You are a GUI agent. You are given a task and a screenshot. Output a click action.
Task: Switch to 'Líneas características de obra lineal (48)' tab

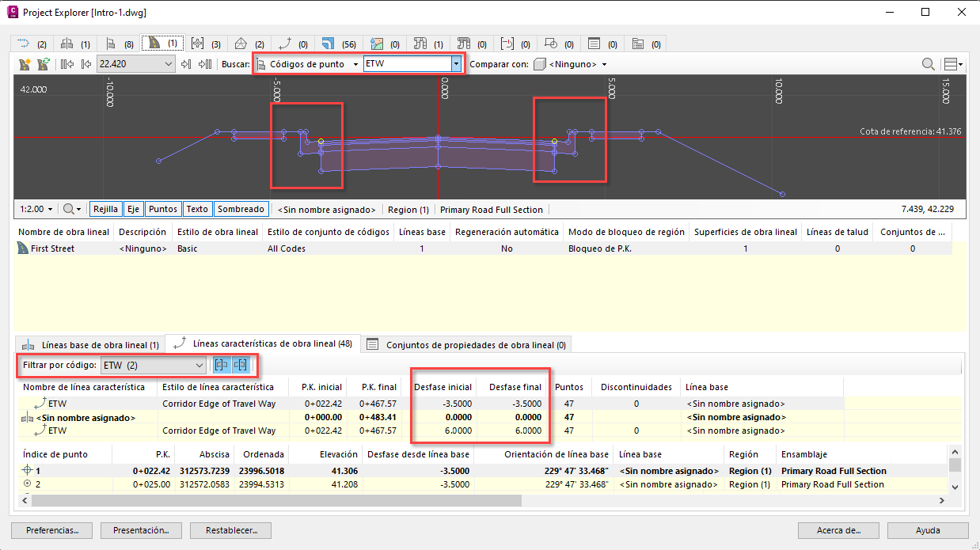[263, 344]
